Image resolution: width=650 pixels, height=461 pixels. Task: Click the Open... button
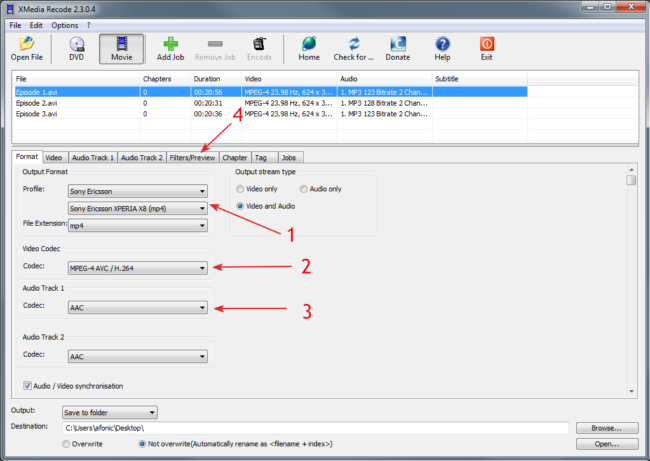[x=607, y=444]
